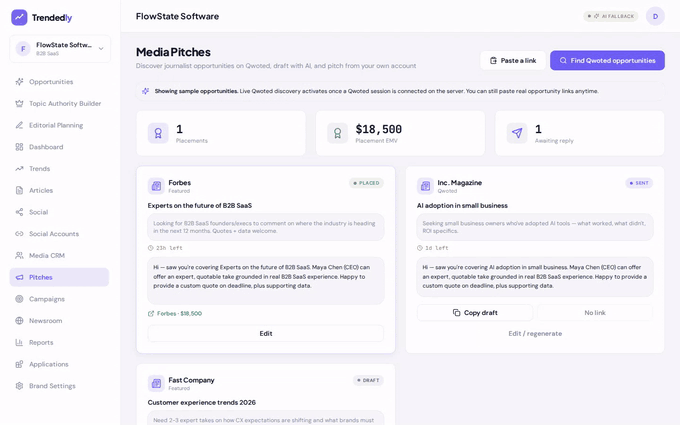Click the Inc. Magazine outlet icon

click(x=425, y=186)
